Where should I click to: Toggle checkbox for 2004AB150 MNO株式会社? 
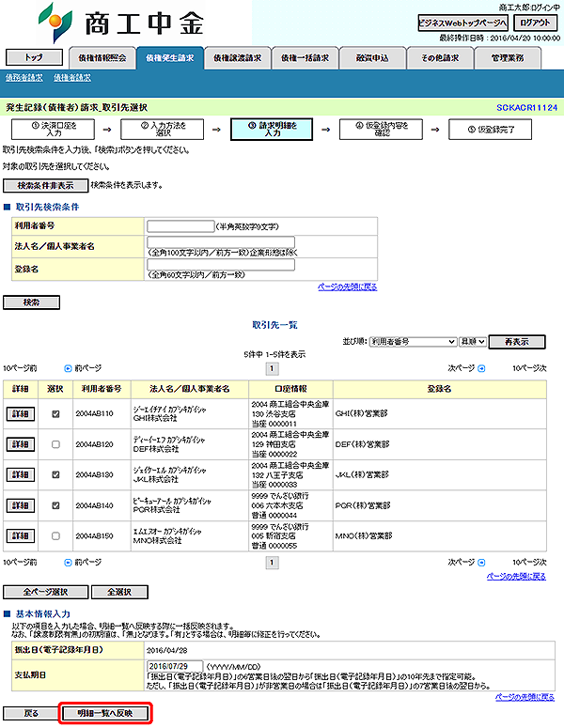(x=55, y=535)
